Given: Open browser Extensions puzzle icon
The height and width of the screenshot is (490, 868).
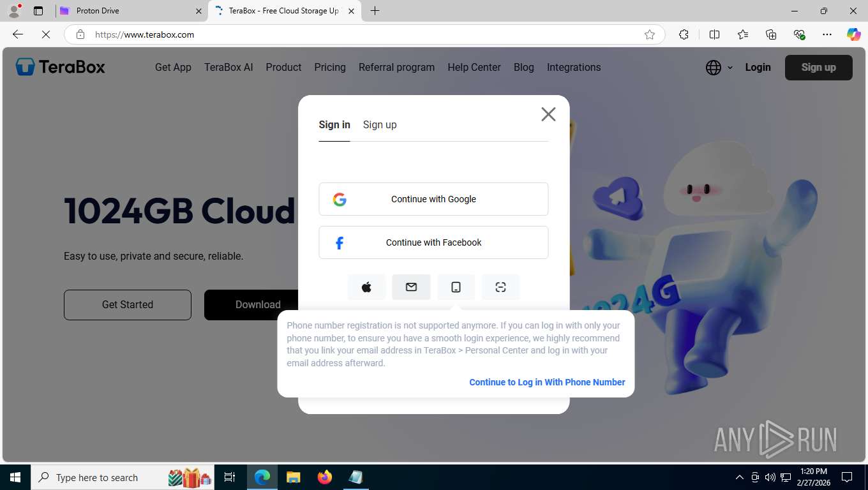Looking at the screenshot, I should click(684, 34).
